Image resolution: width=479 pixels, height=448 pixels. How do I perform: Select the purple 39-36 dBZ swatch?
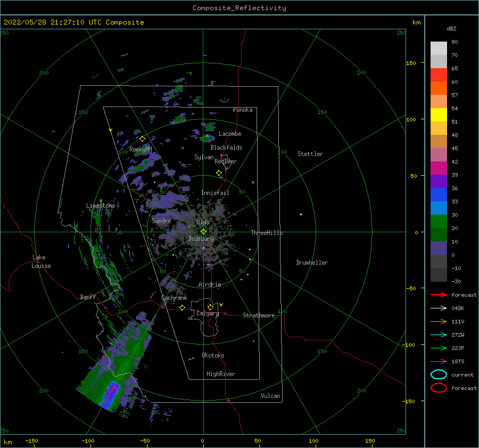click(x=439, y=181)
